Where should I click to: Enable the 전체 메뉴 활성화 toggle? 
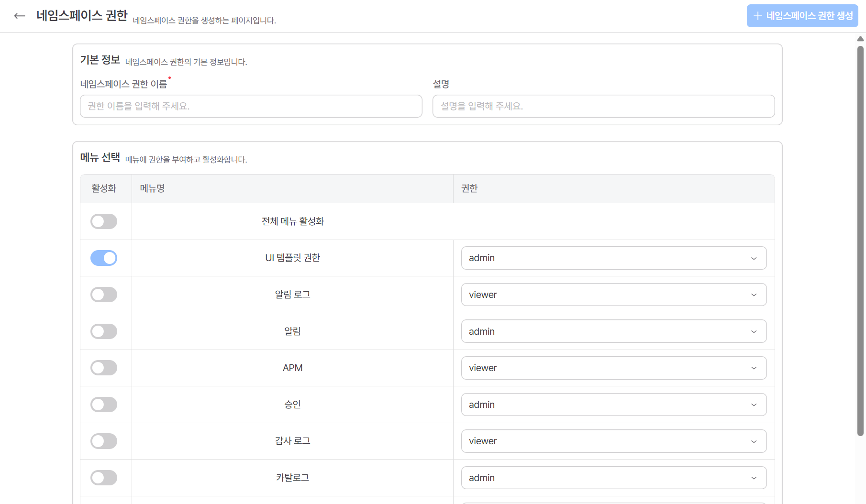coord(104,221)
